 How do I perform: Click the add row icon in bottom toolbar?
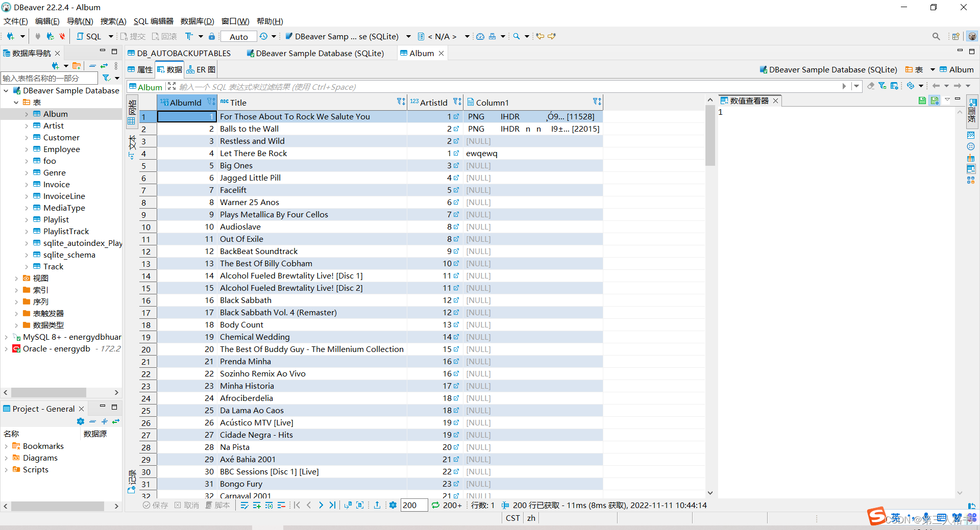click(x=257, y=505)
